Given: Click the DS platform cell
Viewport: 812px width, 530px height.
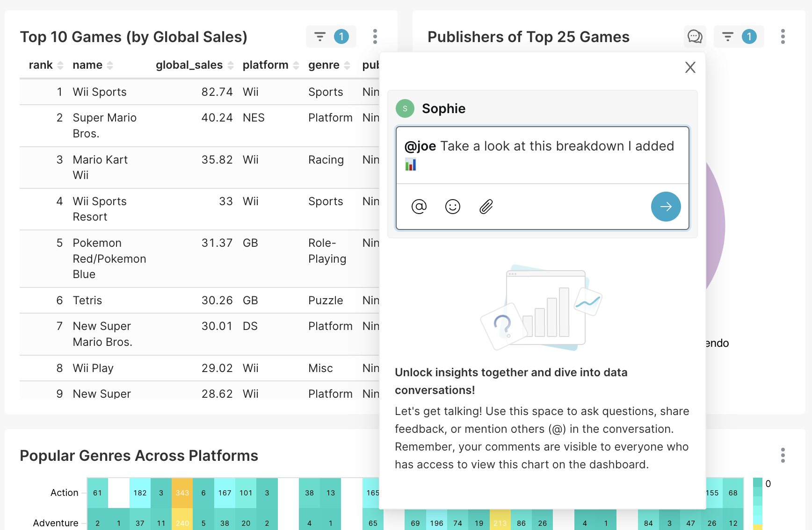Looking at the screenshot, I should 250,326.
